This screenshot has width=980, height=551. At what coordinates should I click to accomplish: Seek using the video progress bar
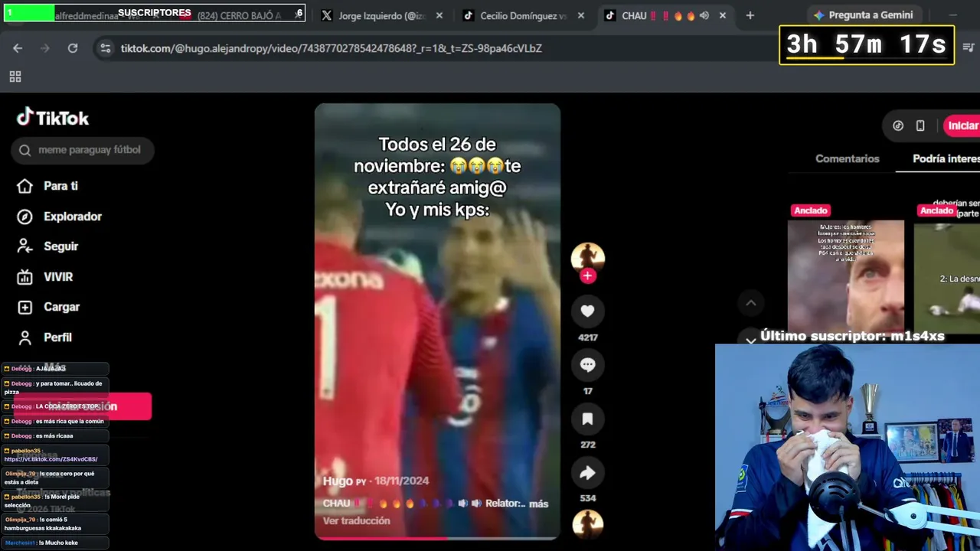tap(437, 538)
